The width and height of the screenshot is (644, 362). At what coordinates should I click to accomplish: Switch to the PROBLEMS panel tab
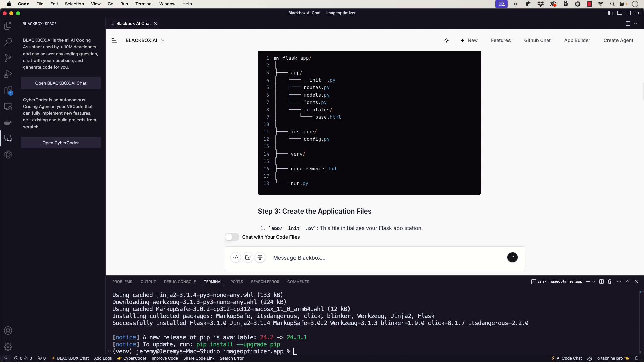(x=122, y=282)
